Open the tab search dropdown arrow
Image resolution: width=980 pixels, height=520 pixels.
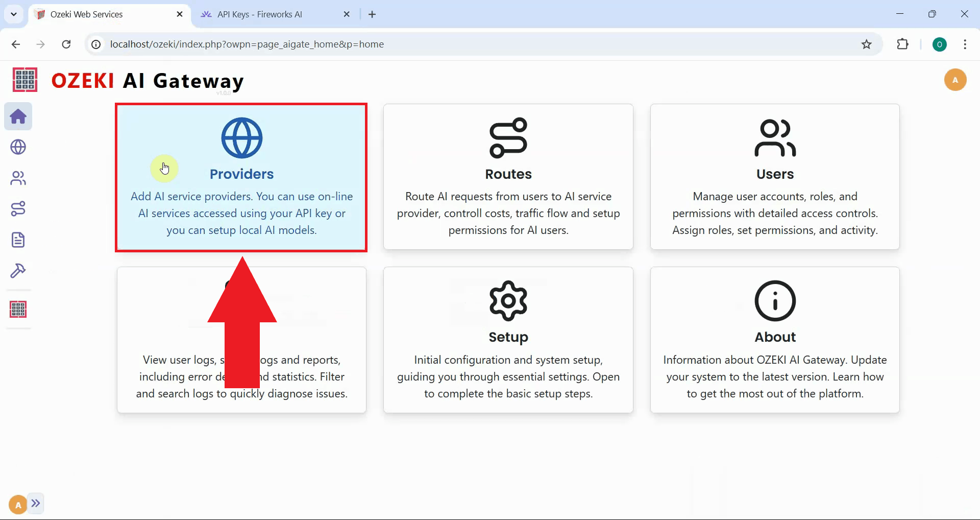tap(13, 14)
